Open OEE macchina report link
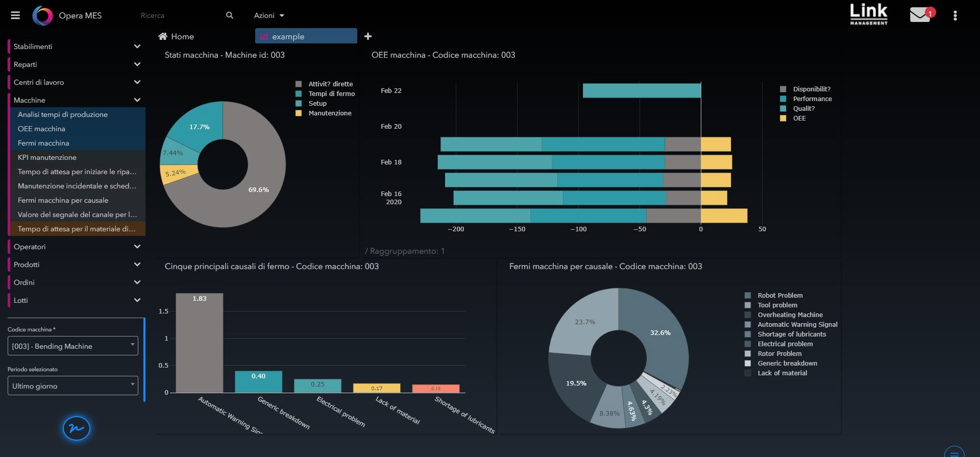Viewport: 980px width, 457px height. (41, 129)
